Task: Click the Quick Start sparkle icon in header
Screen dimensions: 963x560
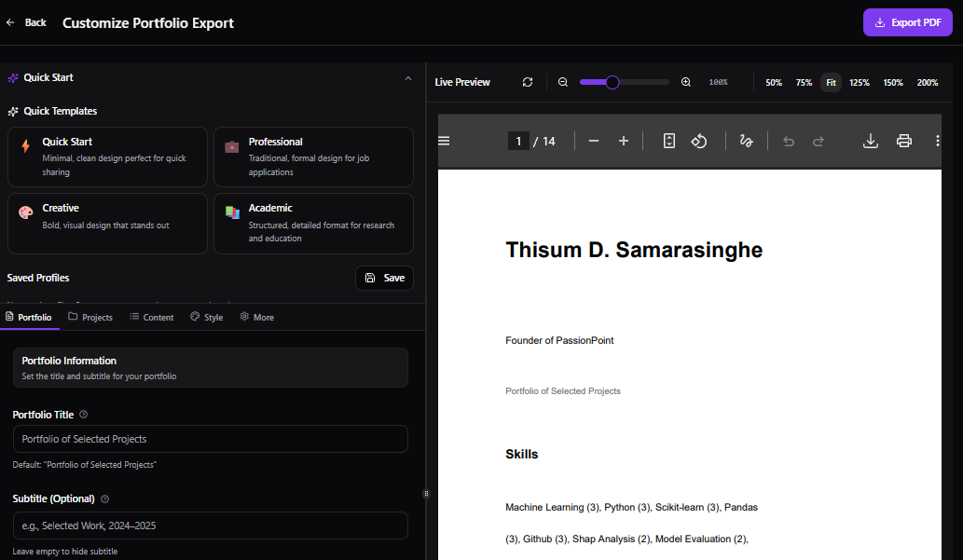Action: pyautogui.click(x=13, y=78)
